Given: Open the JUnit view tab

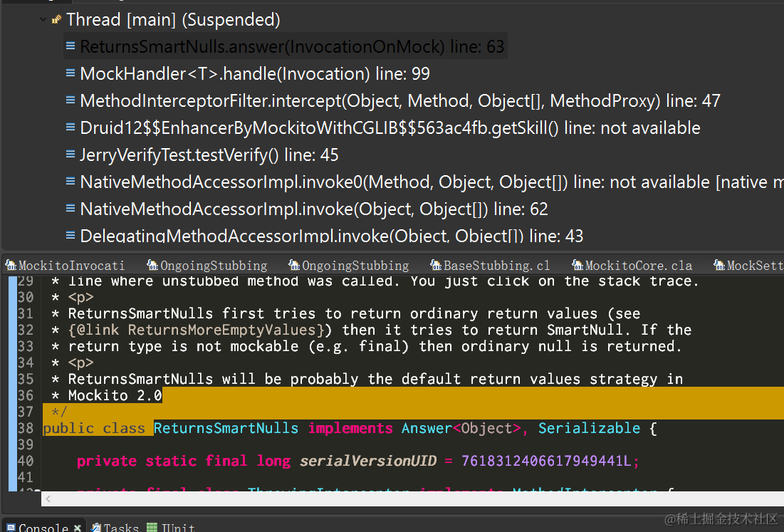Looking at the screenshot, I should (171, 527).
